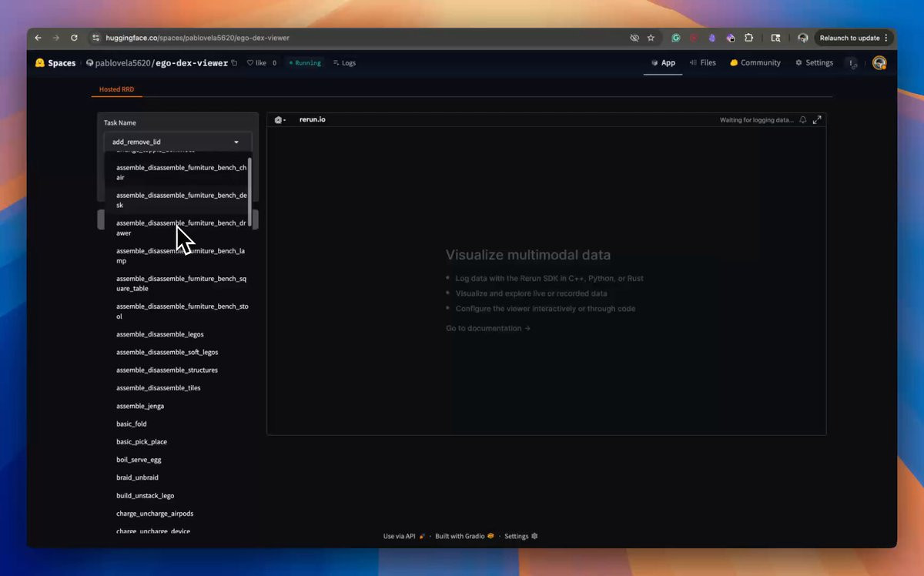Click Use via API link

pyautogui.click(x=404, y=536)
